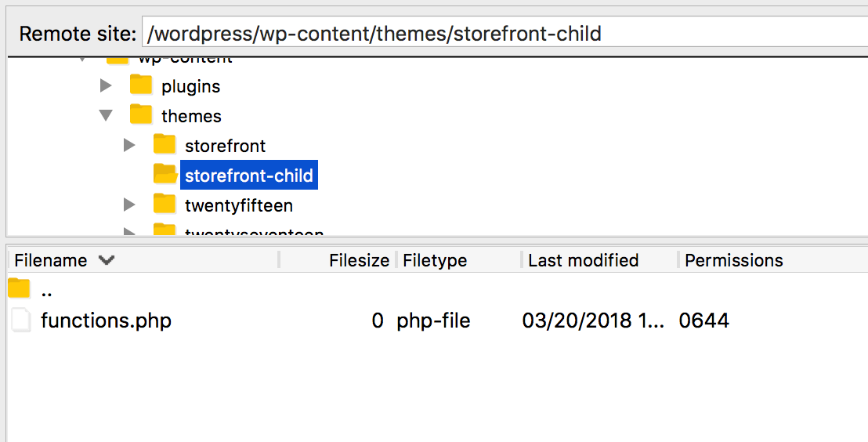The height and width of the screenshot is (442, 868).
Task: Collapse the themes folder tree node
Action: click(107, 116)
